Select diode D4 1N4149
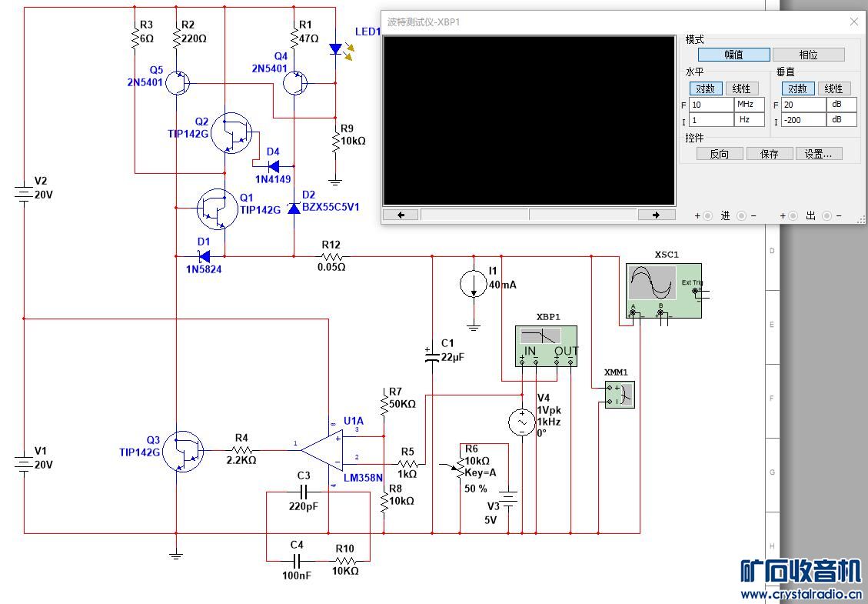The image size is (868, 604). tap(272, 165)
